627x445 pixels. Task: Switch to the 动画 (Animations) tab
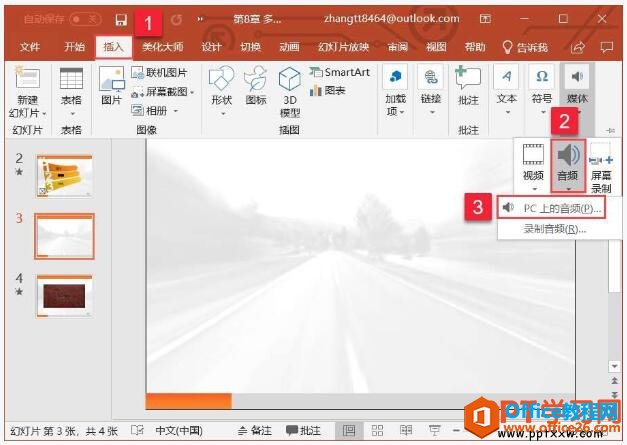pos(289,47)
